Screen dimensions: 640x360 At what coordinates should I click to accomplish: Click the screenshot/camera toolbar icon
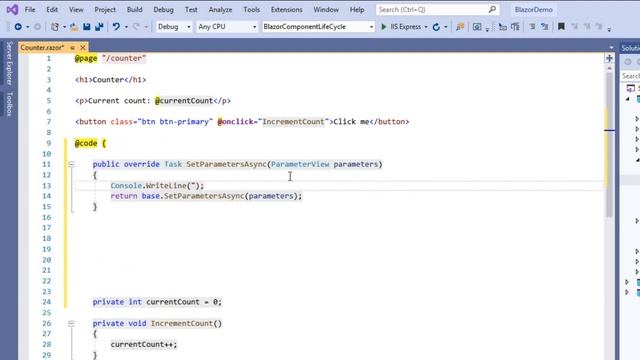(477, 27)
